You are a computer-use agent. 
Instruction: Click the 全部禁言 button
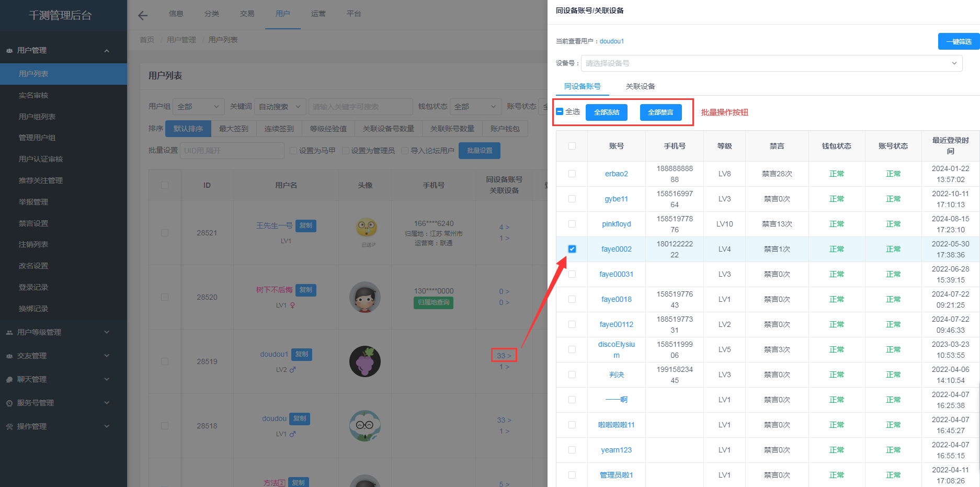tap(661, 112)
